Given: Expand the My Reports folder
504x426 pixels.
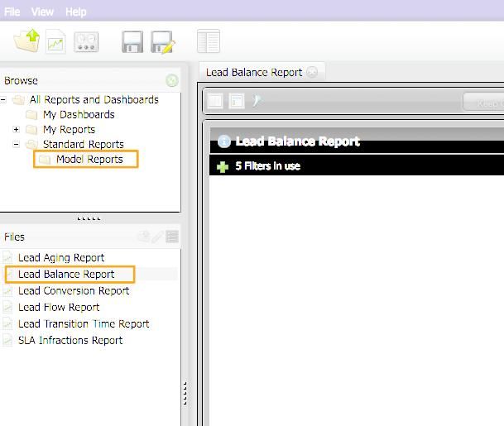Looking at the screenshot, I should tap(16, 130).
